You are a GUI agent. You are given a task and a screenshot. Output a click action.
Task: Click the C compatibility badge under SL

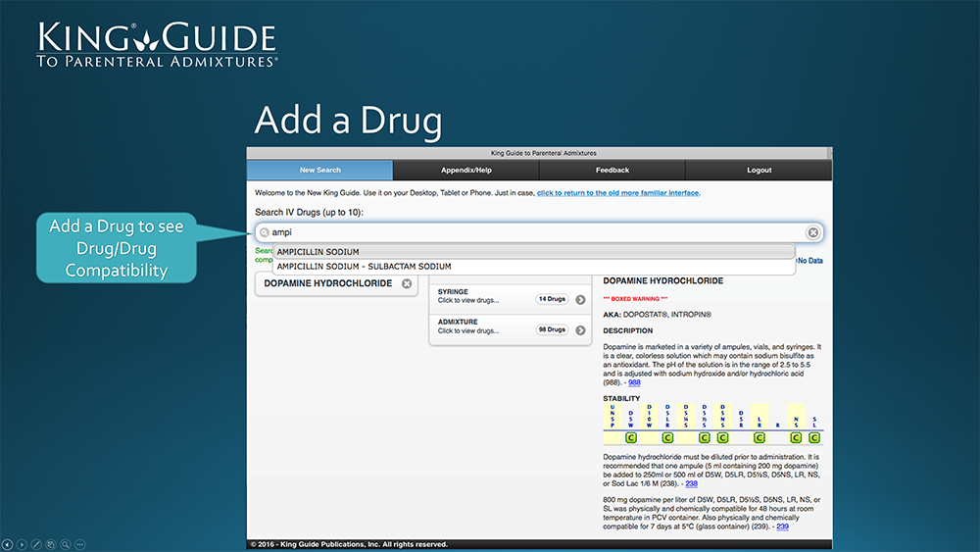point(814,437)
